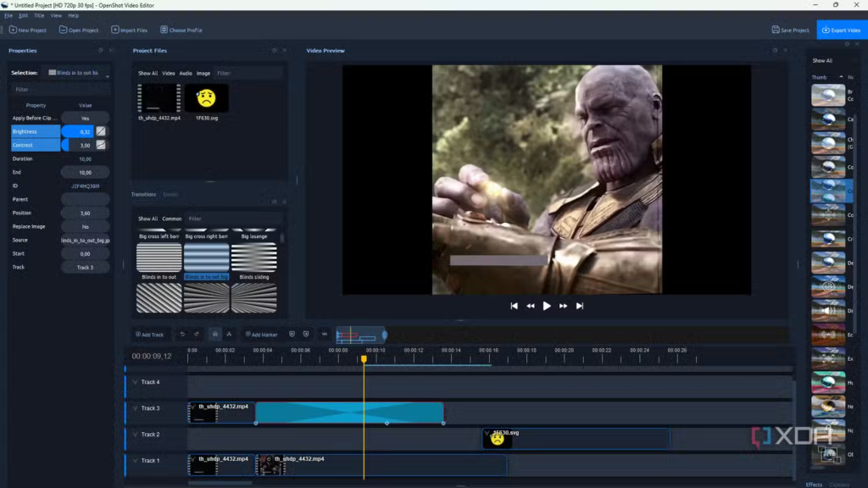Click the redo arrow in timeline toolbar
The width and height of the screenshot is (868, 488).
tap(197, 335)
